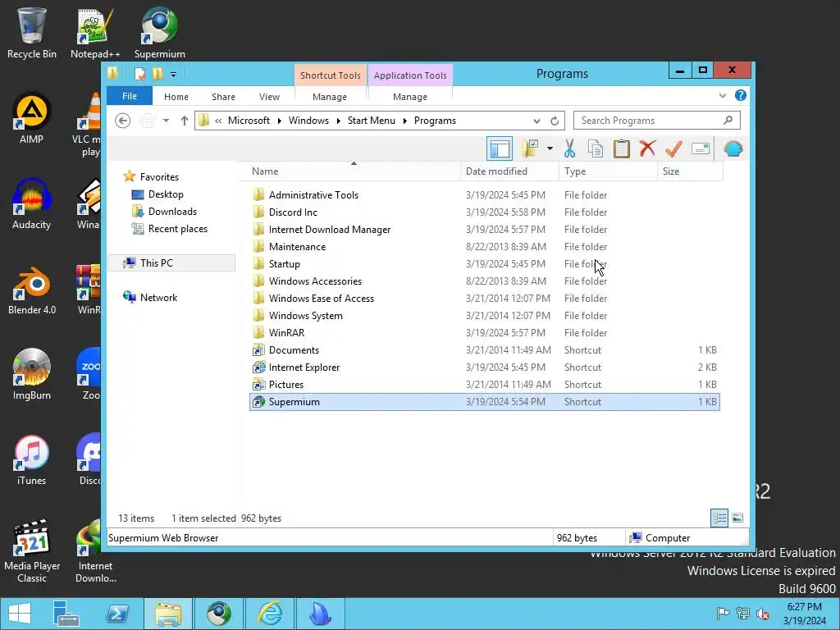
Task: Click New Folder icon in Quick Access Toolbar
Action: point(157,74)
